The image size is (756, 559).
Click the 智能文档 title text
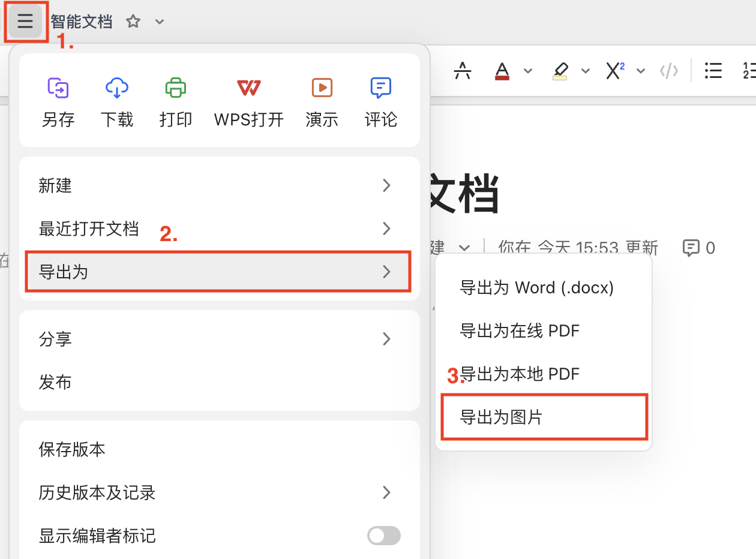(x=82, y=22)
